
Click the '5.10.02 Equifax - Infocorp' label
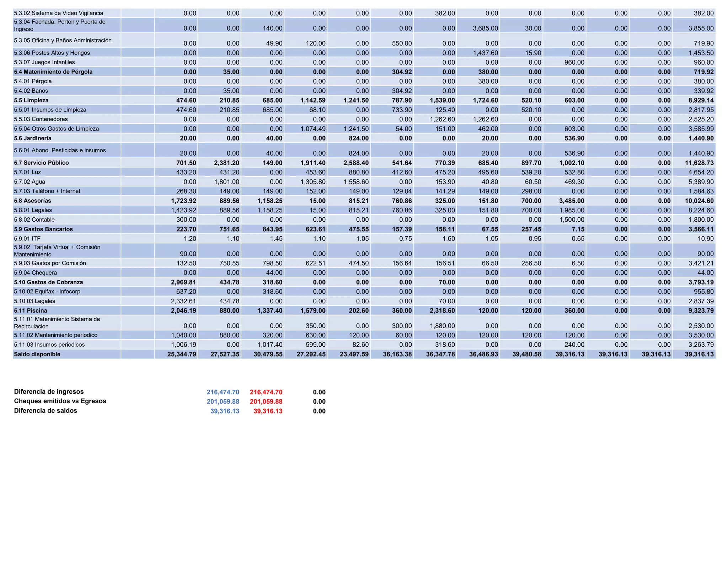tap(47, 292)
